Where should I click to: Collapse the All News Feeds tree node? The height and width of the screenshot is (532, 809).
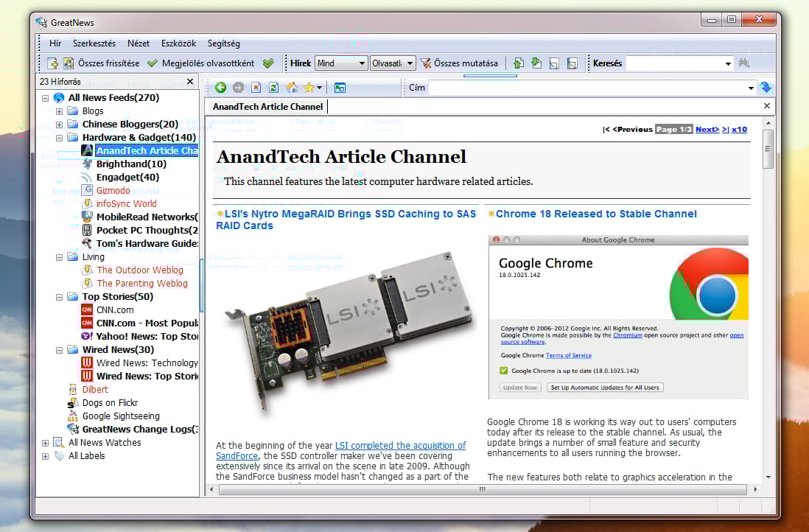point(46,98)
